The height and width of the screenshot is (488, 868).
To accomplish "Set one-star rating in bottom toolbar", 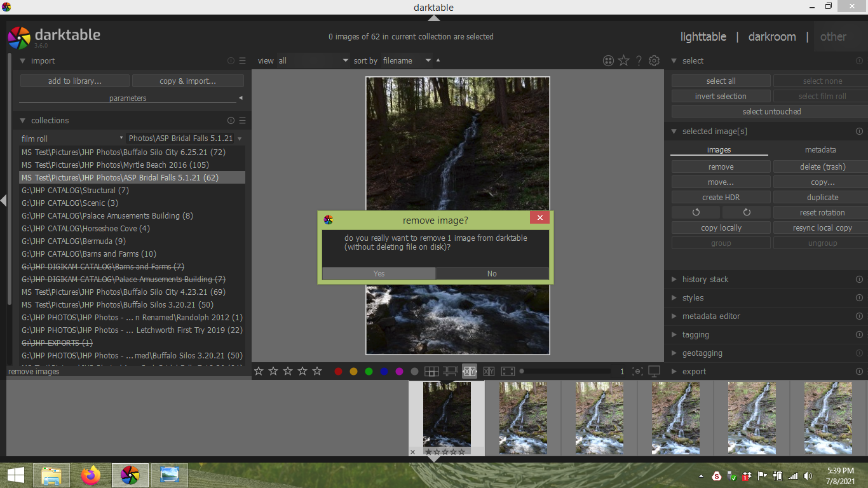I will tap(259, 371).
